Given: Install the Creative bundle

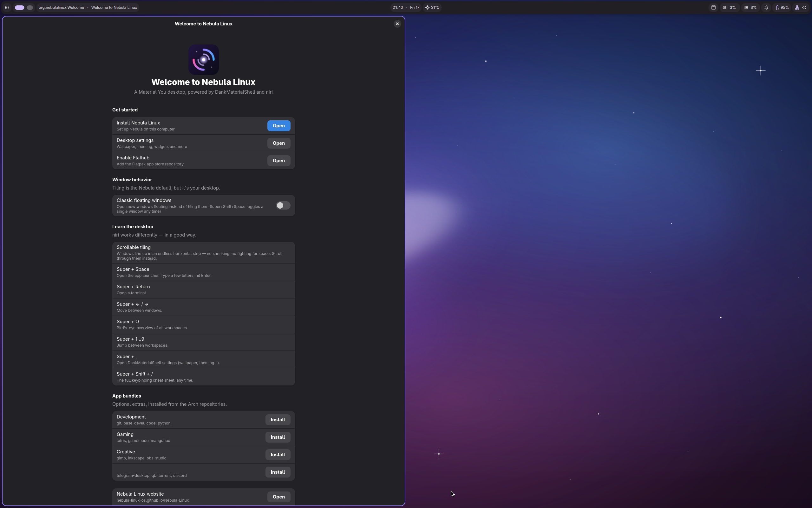Looking at the screenshot, I should (278, 455).
